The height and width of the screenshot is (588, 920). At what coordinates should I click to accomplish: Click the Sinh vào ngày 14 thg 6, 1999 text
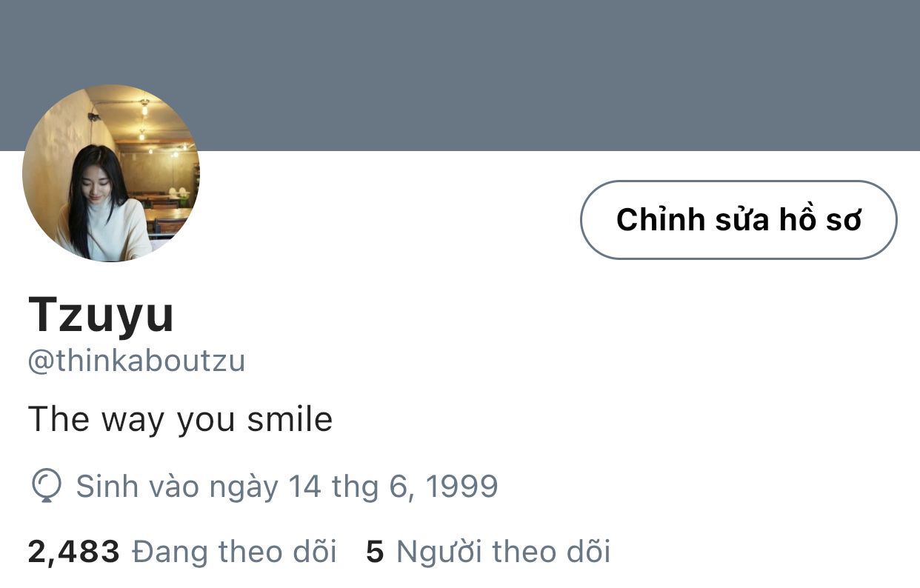tap(287, 487)
